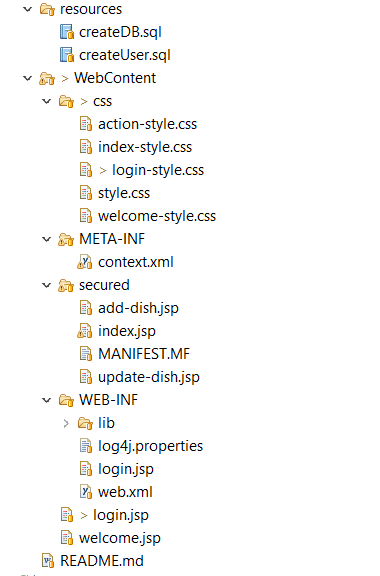Collapse the WebContent folder arrow
Screen dimensions: 380x576
(28, 78)
